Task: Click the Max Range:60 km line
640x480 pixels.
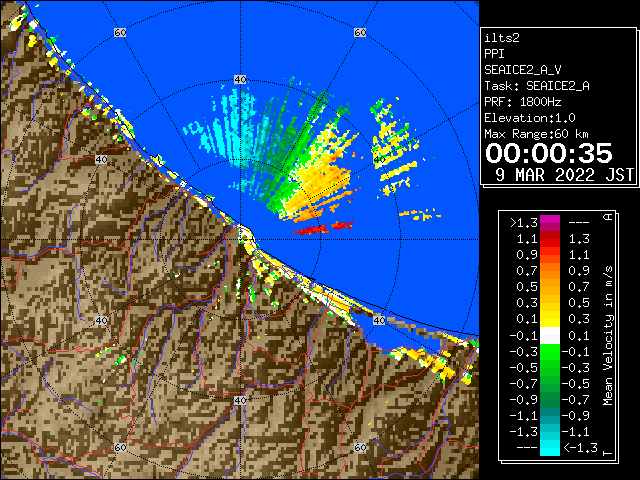Action: (x=537, y=134)
